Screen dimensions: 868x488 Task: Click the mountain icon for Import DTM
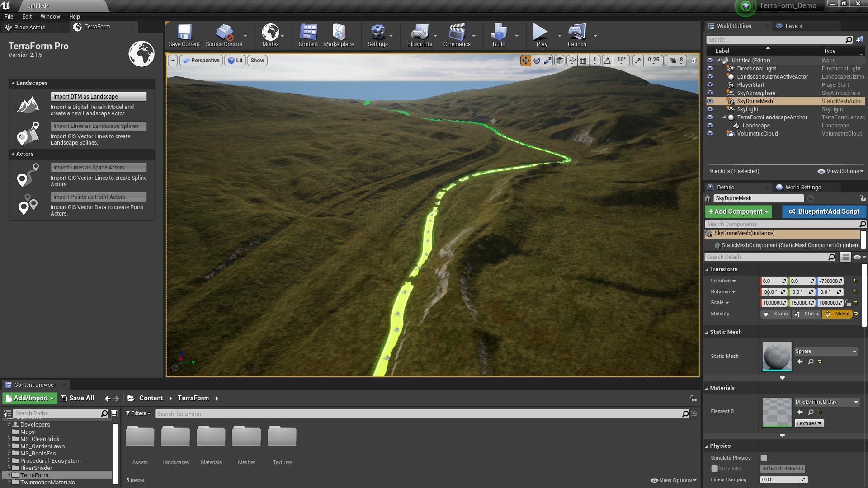pyautogui.click(x=28, y=105)
